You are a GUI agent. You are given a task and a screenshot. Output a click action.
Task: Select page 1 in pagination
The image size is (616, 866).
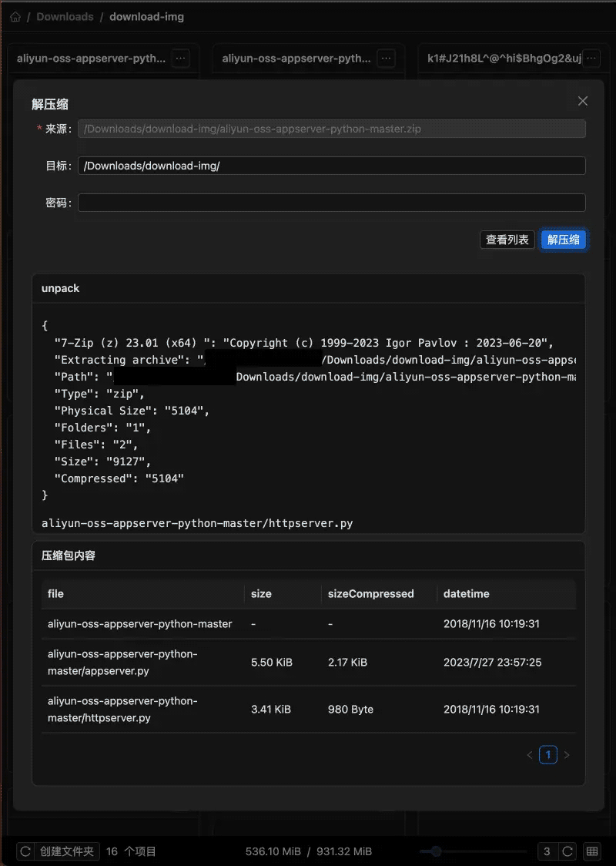coord(548,754)
